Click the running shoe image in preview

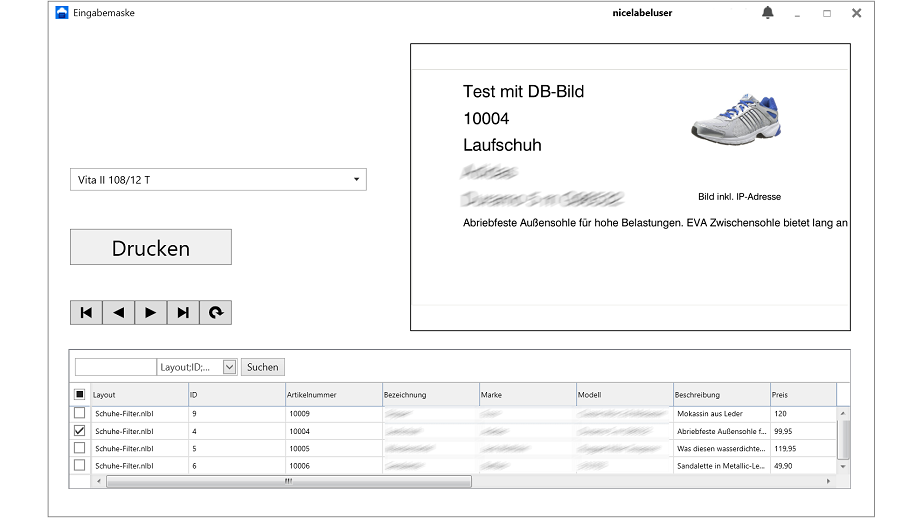(735, 119)
